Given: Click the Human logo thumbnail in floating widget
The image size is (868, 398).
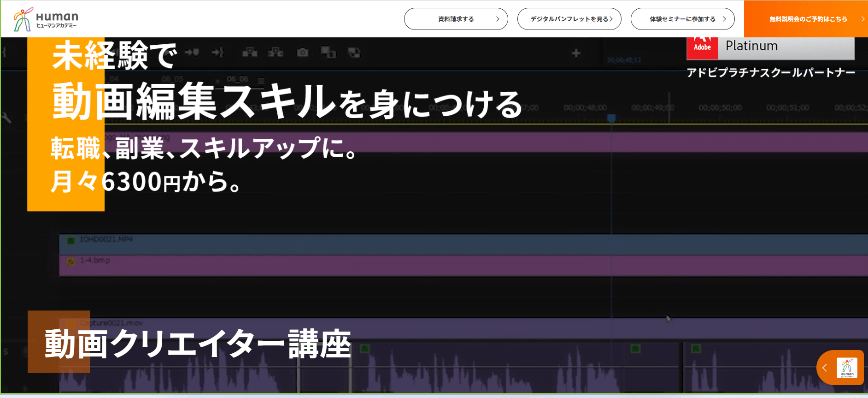Looking at the screenshot, I should 847,368.
